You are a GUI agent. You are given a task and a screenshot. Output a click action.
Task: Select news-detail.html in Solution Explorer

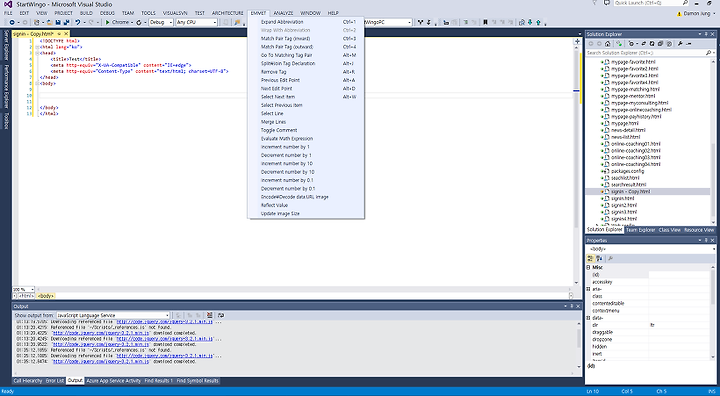[628, 130]
